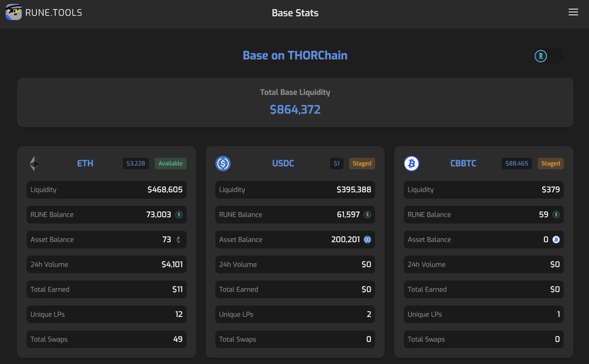Click the Base on THORChain heading
The height and width of the screenshot is (364, 589).
(x=295, y=55)
